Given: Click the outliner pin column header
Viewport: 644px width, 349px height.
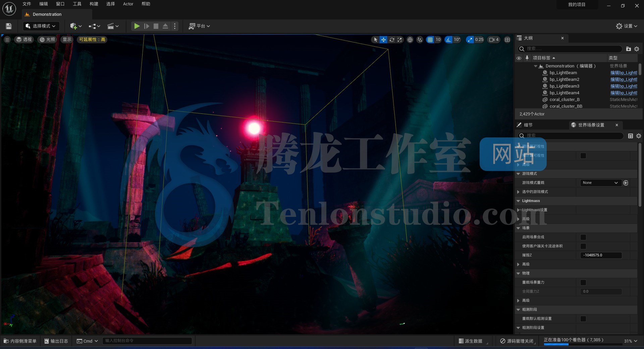Looking at the screenshot, I should click(527, 58).
